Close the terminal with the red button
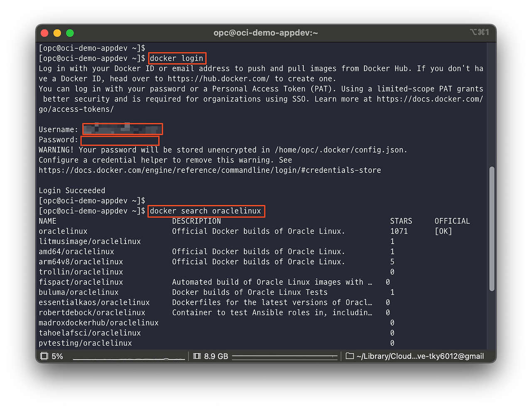Image resolution: width=532 pixels, height=410 pixels. click(45, 33)
